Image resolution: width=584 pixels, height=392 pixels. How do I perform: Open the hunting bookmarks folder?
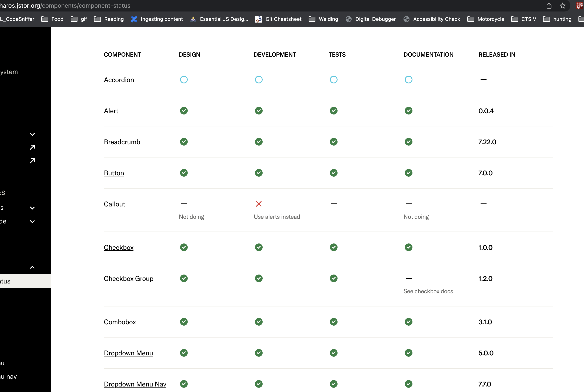557,19
